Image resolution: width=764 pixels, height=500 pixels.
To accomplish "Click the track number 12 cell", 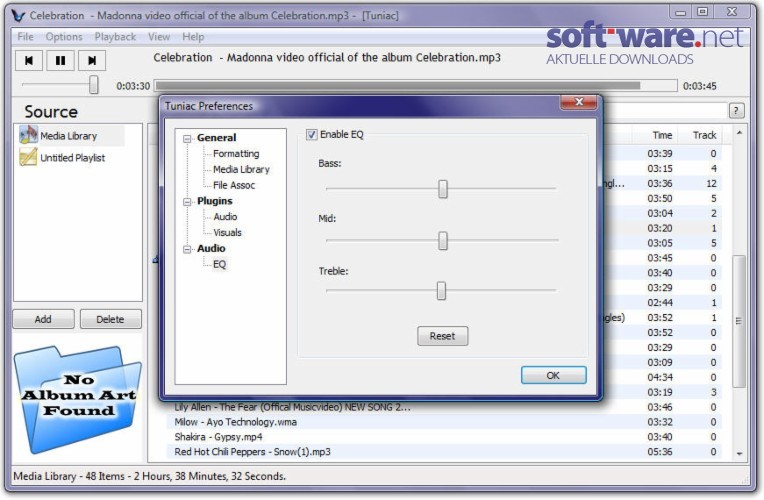I will tap(711, 183).
